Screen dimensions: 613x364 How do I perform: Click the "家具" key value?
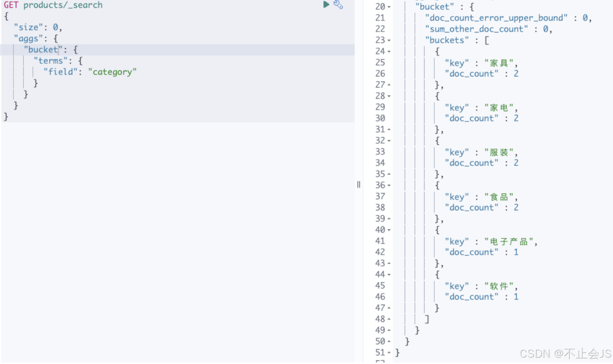click(499, 63)
